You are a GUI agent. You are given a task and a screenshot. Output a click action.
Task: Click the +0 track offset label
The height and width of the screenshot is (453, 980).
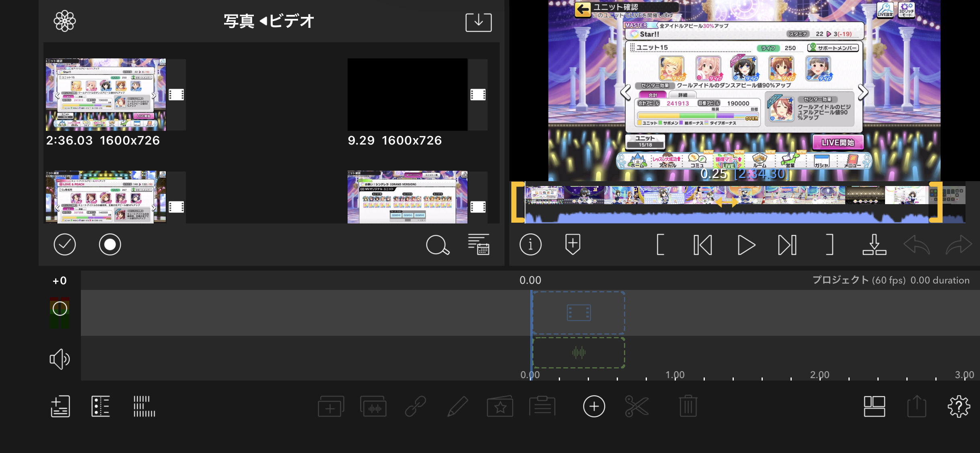60,281
